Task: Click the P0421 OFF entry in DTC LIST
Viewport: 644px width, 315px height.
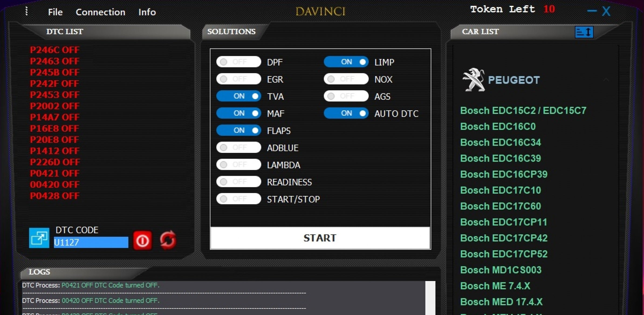Action: 54,173
